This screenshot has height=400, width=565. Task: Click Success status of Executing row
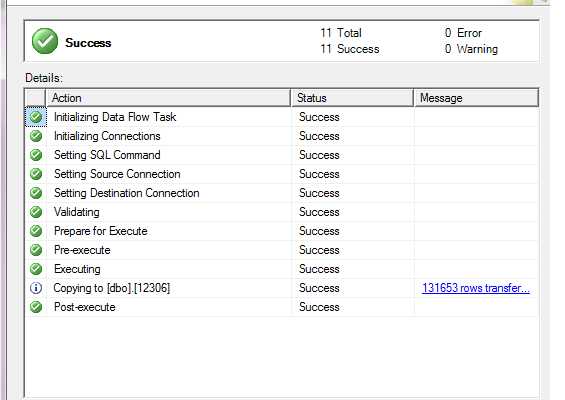point(319,269)
